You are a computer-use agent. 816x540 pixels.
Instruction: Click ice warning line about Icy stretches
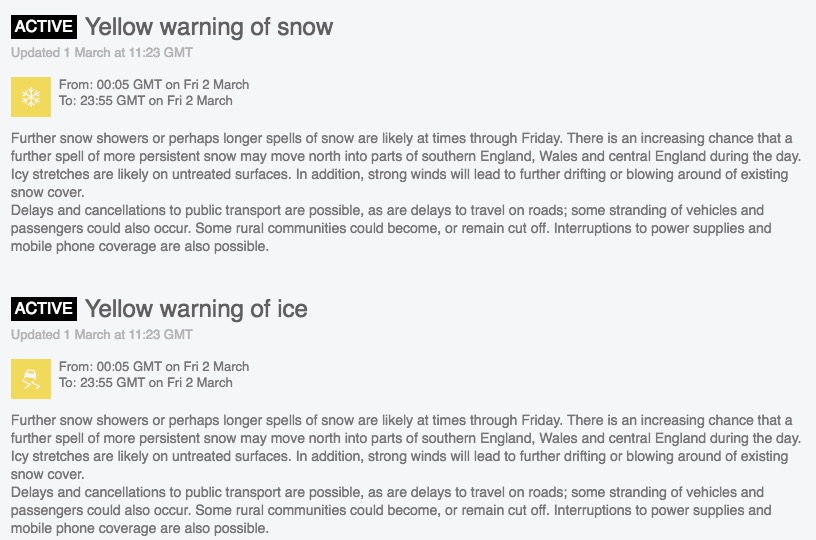(399, 456)
